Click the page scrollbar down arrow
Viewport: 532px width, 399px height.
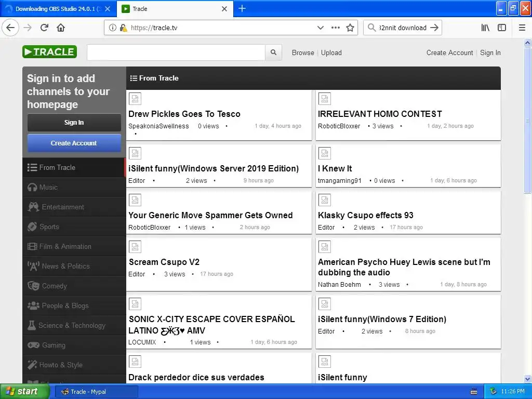pos(528,379)
